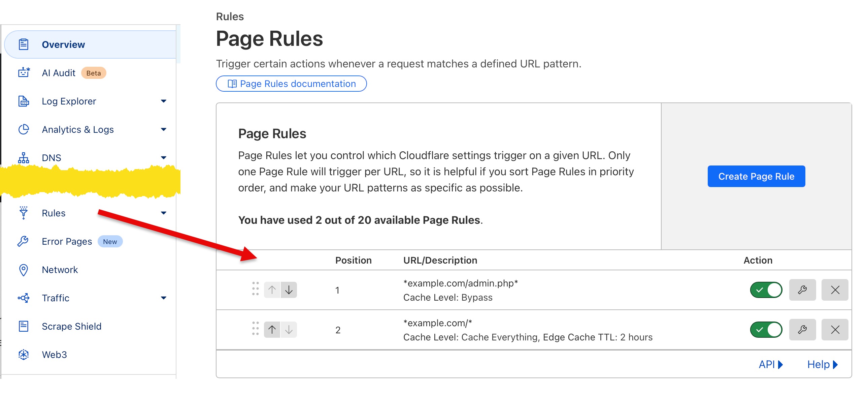The width and height of the screenshot is (868, 393).
Task: Expand the Traffic submenu arrow
Action: click(x=163, y=298)
